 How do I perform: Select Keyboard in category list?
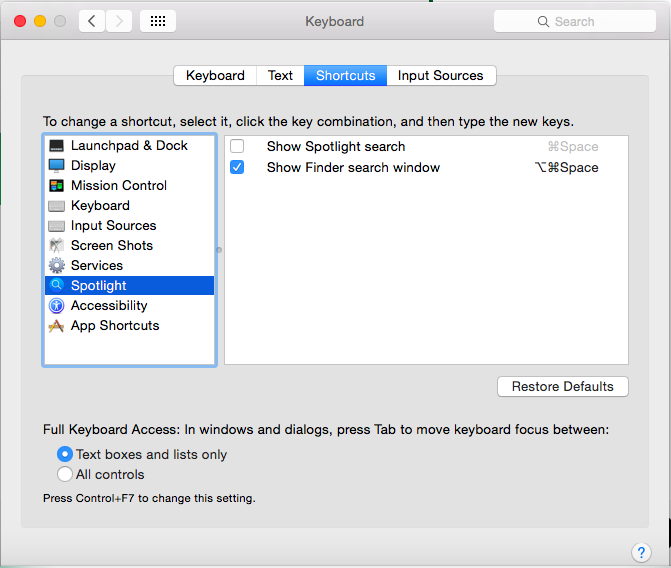(129, 205)
